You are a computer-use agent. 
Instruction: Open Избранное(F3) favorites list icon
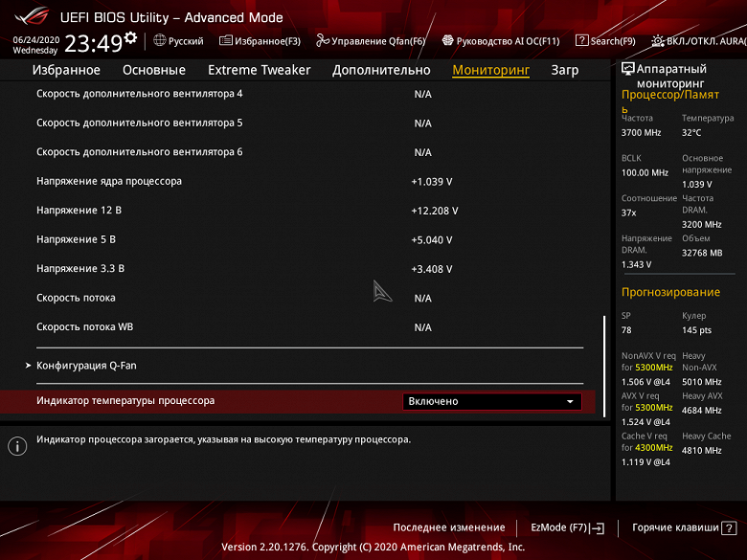tap(226, 40)
